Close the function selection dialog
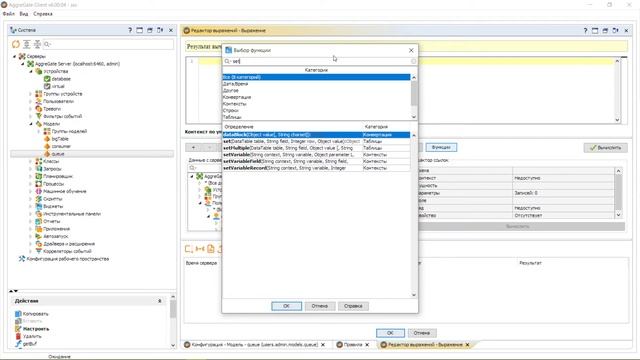This screenshot has height=360, width=640. [411, 50]
